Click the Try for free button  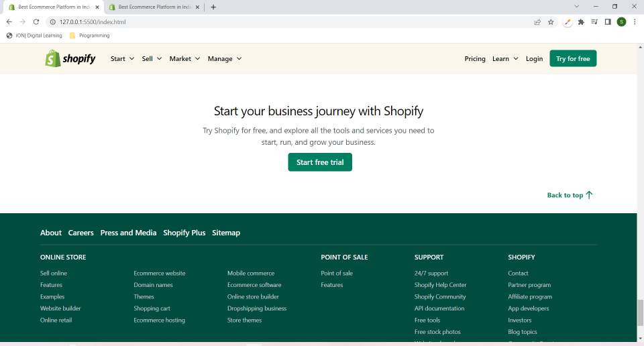pos(573,59)
